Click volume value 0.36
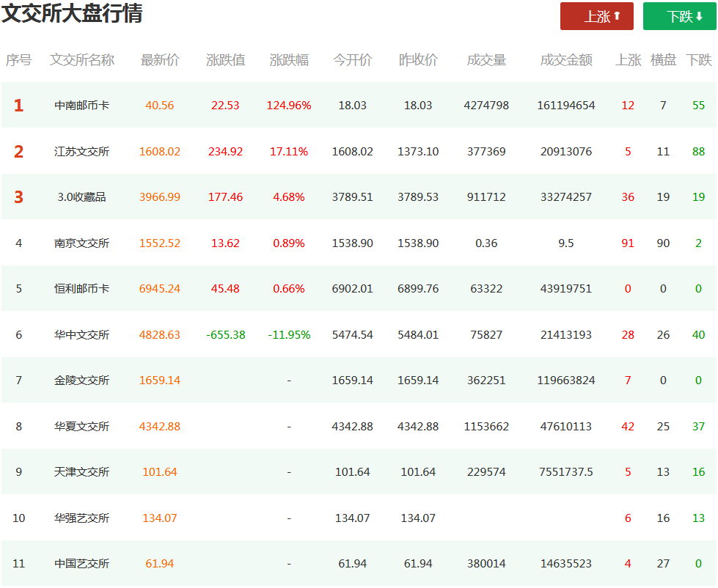This screenshot has height=588, width=718. (486, 243)
